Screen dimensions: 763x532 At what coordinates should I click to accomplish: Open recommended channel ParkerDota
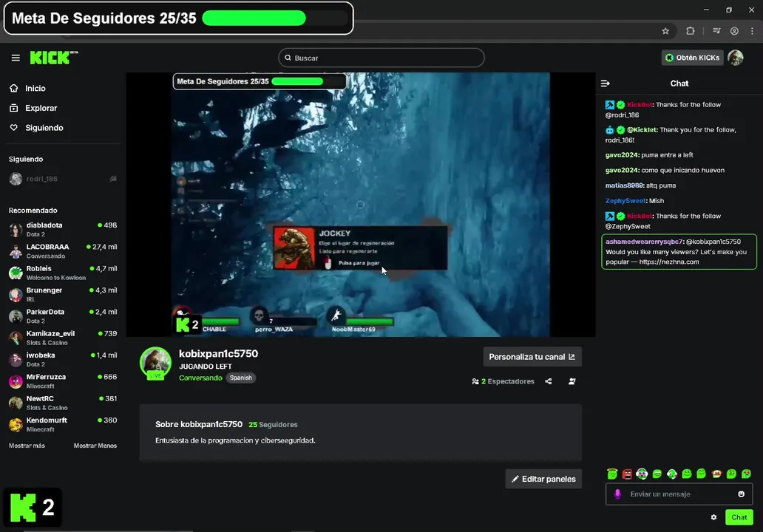[x=63, y=316]
